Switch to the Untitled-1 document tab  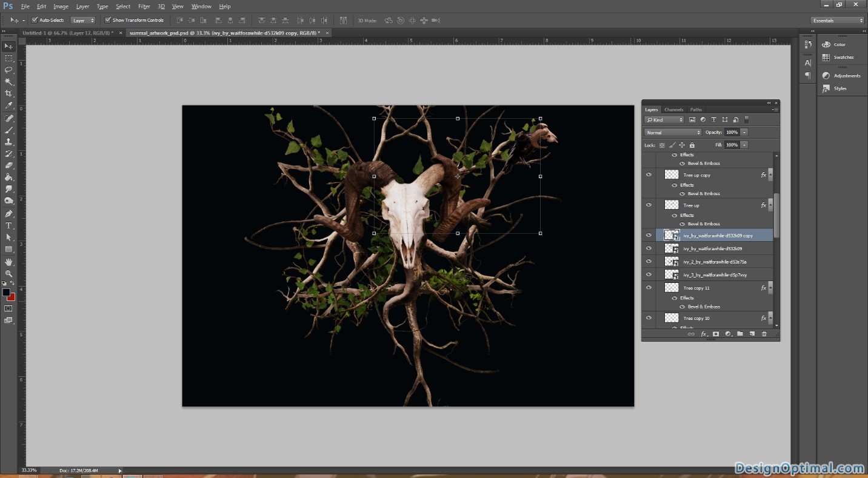67,33
